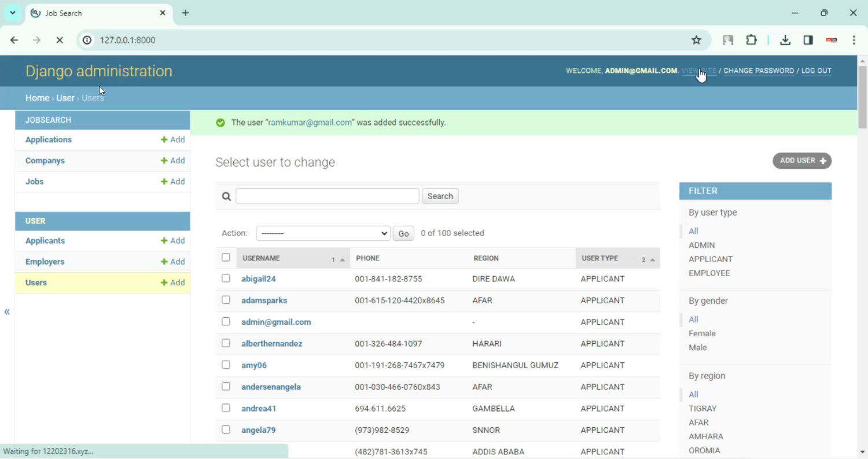Stop page loading with the X icon
The width and height of the screenshot is (868, 459).
tap(60, 40)
